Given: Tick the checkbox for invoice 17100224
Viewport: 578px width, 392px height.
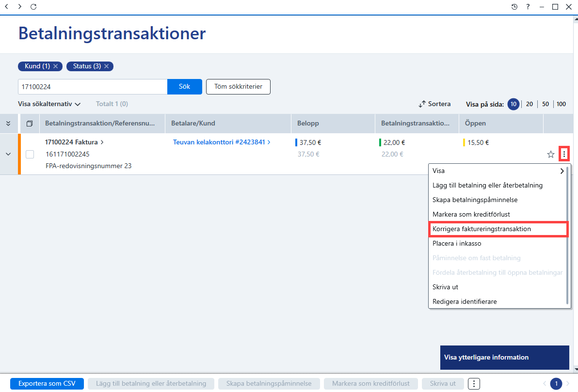Looking at the screenshot, I should coord(30,155).
